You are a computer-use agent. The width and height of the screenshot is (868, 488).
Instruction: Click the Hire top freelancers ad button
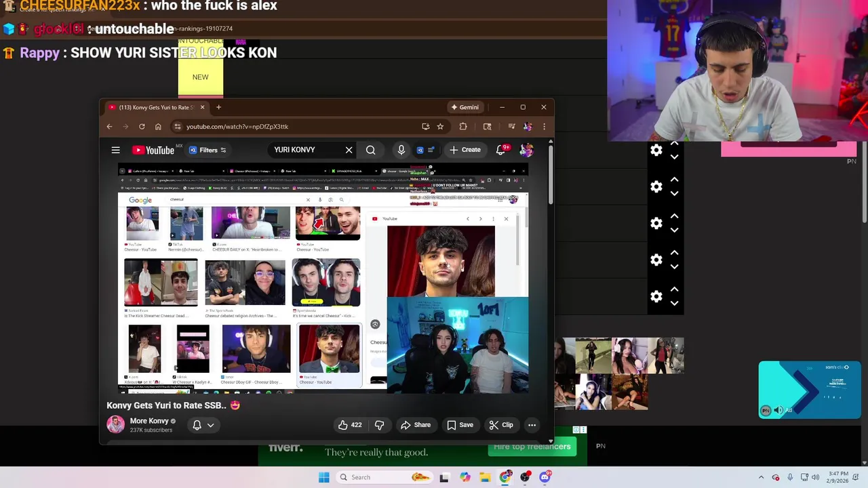[532, 447]
